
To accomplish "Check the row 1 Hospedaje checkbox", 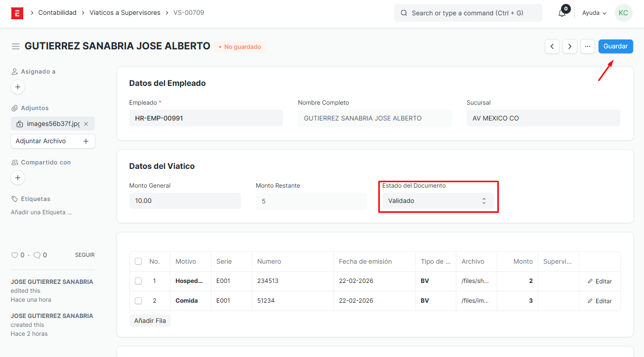I will click(x=138, y=281).
